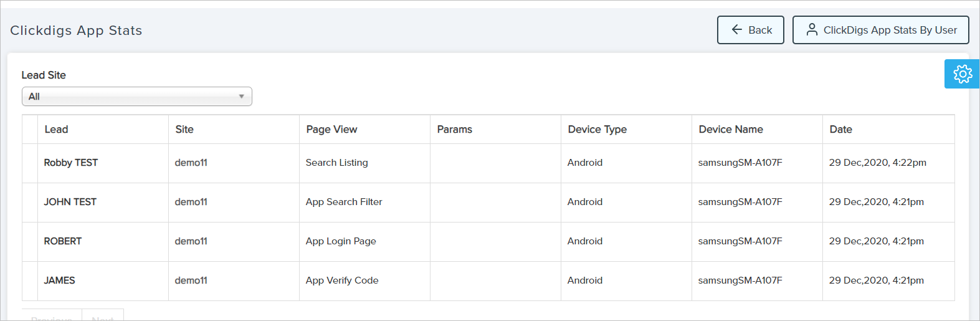Viewport: 980px width, 321px height.
Task: Open the JAMES lead entry
Action: point(60,280)
